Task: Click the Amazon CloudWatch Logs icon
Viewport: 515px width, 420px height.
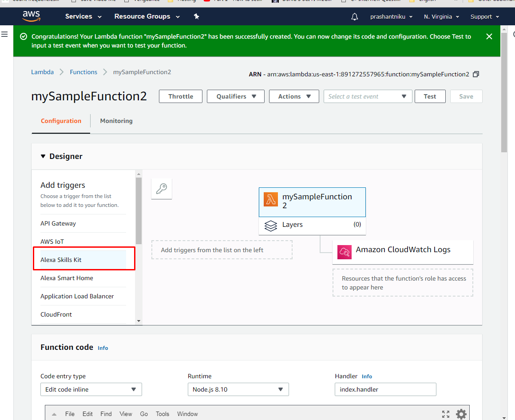Action: 344,252
